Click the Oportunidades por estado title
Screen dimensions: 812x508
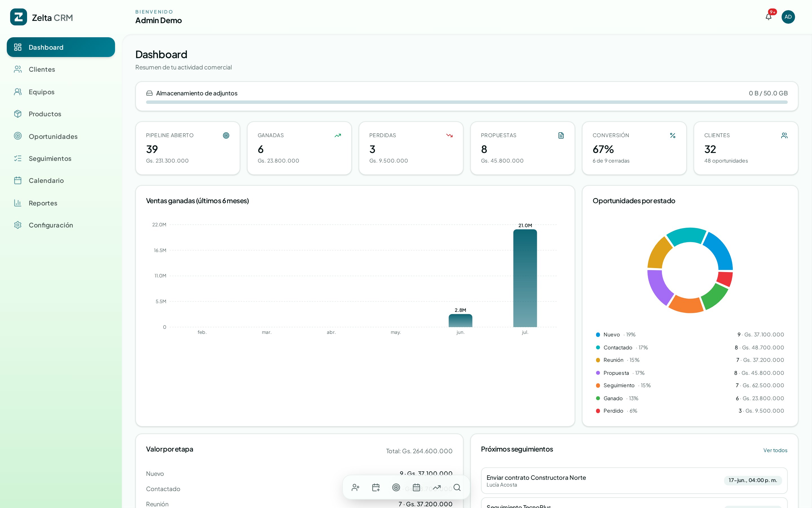pyautogui.click(x=634, y=201)
